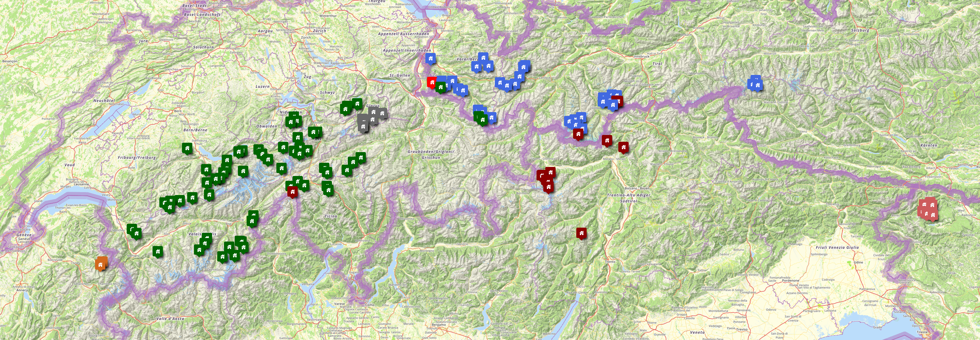Open the dark red marker among blue markers near Sölden
The image size is (980, 340).
(618, 101)
